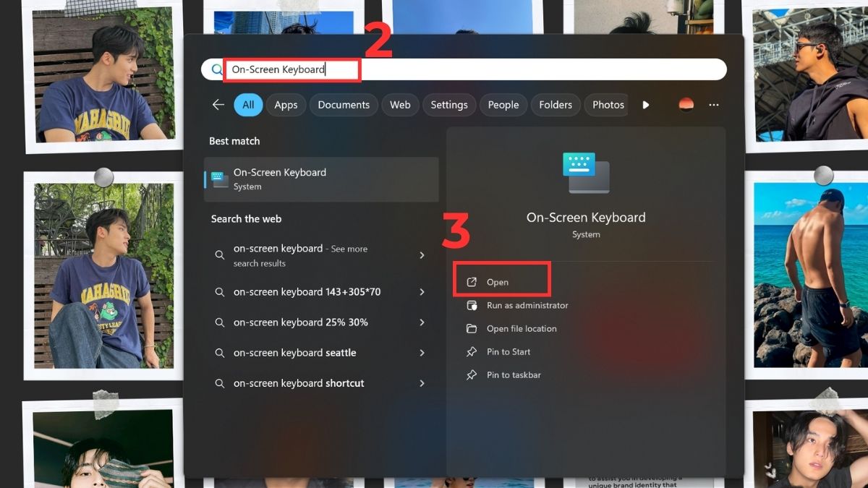
Task: Click 'on-screen keyboard seattle' suggestion
Action: click(321, 353)
